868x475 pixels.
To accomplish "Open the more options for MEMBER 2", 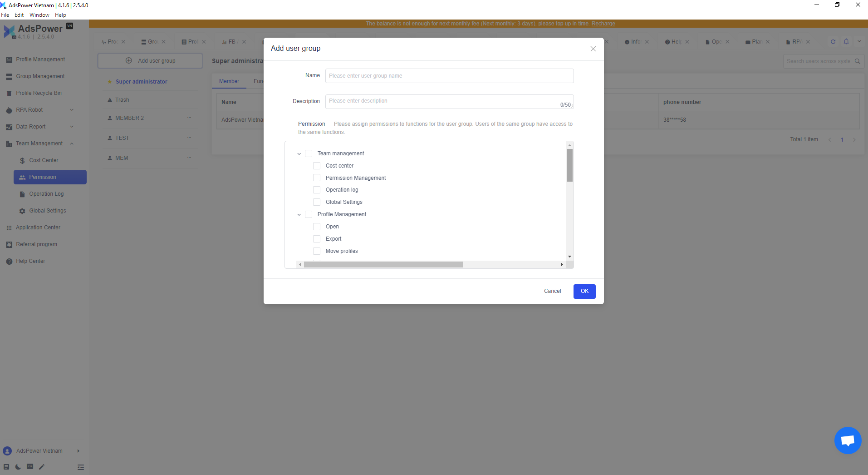I will (189, 118).
